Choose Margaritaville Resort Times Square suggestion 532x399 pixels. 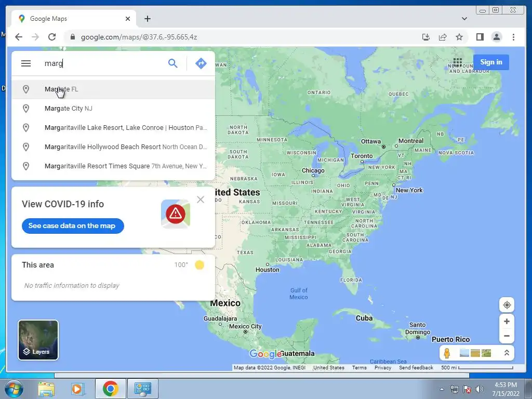tap(113, 166)
